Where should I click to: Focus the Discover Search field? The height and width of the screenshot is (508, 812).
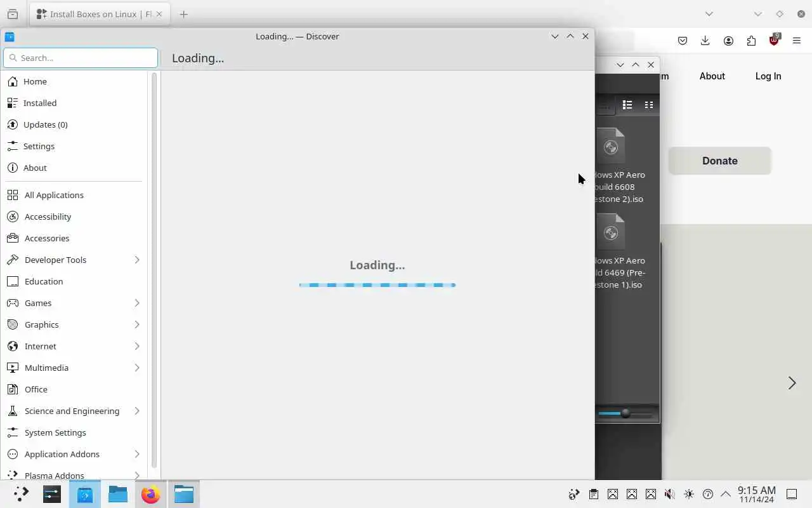click(81, 58)
